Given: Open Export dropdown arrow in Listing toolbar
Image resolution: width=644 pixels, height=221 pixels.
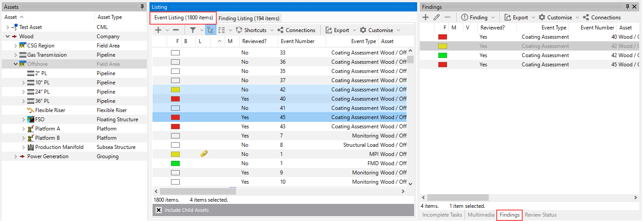Looking at the screenshot, I should click(354, 30).
